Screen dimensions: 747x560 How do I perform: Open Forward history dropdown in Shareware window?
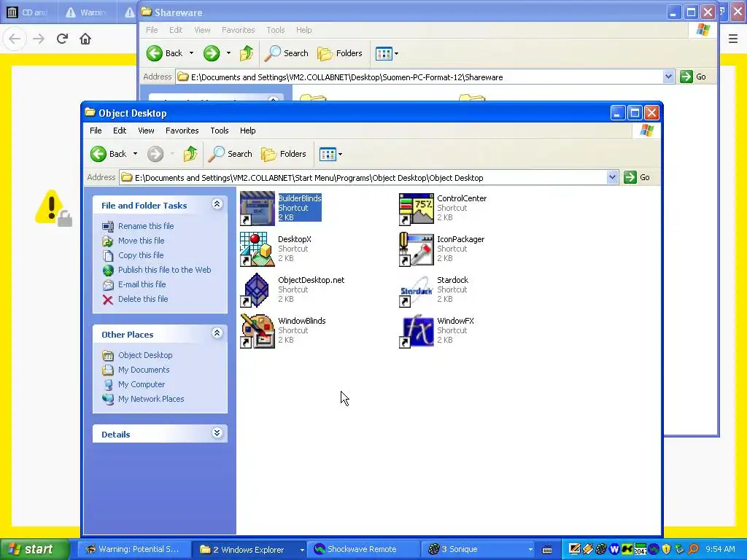(x=228, y=53)
